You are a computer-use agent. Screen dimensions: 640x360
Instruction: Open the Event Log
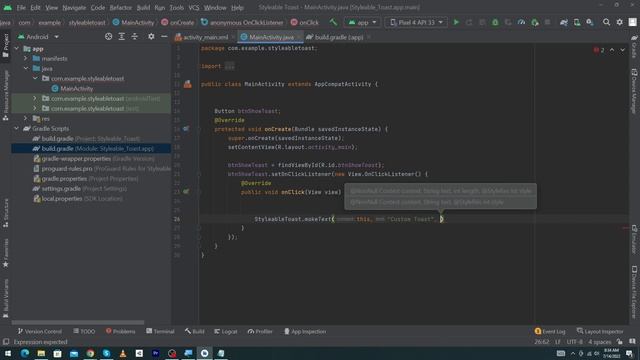550,331
